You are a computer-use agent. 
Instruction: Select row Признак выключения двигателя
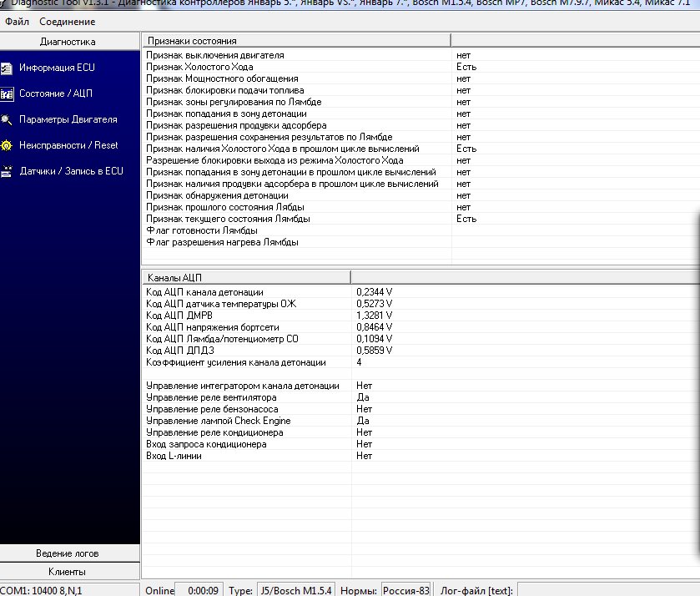[421, 55]
